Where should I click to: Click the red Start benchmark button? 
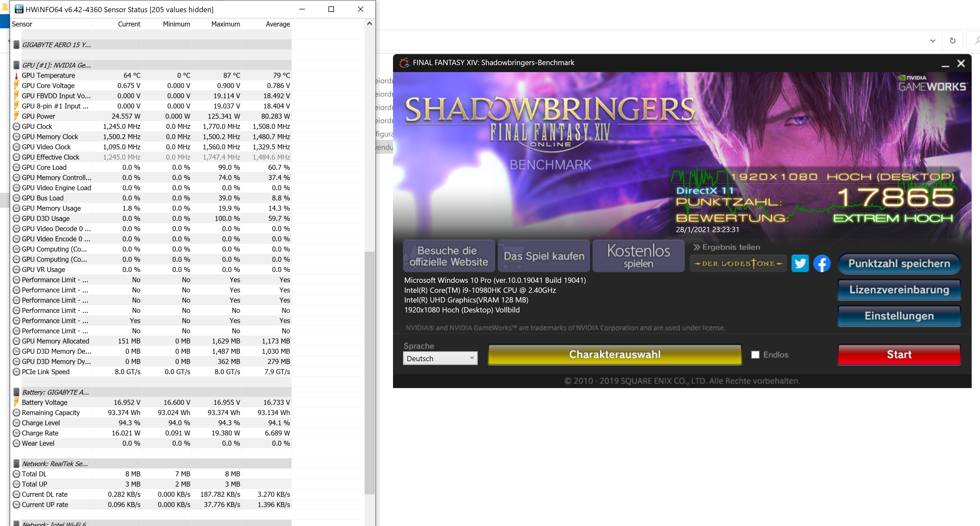click(899, 355)
